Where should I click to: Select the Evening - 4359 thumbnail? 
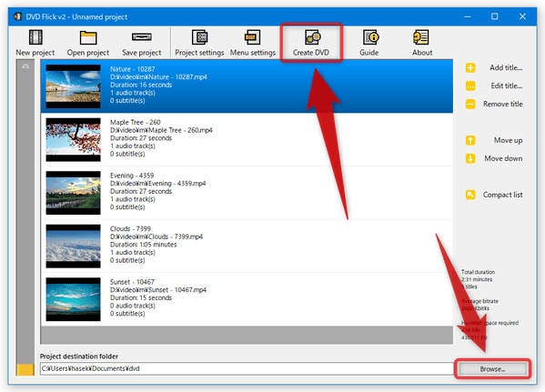pos(74,193)
